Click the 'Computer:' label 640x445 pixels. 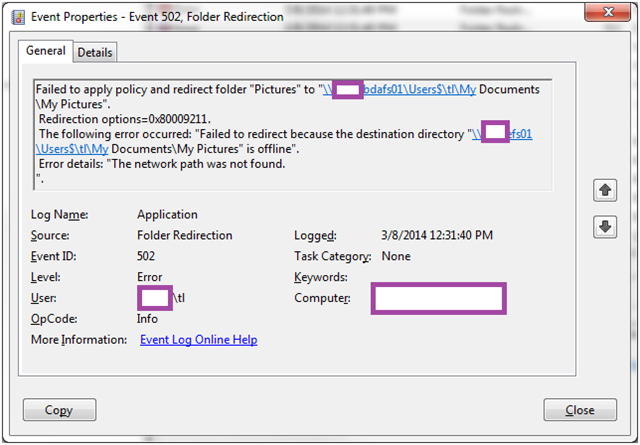pyautogui.click(x=322, y=298)
